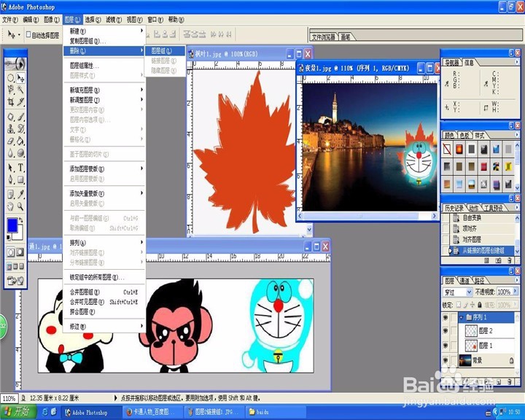The height and width of the screenshot is (420, 525).
Task: Click the white background color swatch
Action: click(20, 236)
